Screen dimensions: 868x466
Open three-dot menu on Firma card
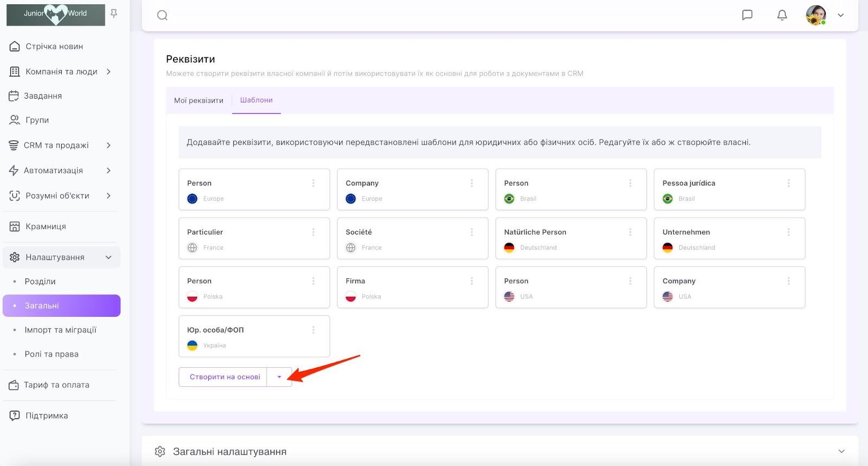point(471,281)
